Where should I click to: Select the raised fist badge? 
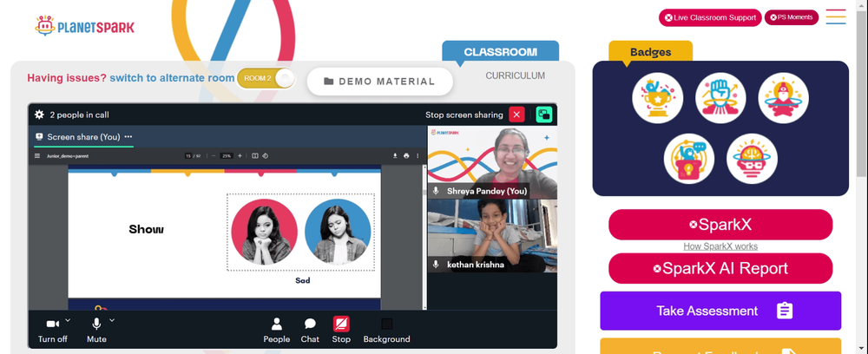click(x=720, y=98)
